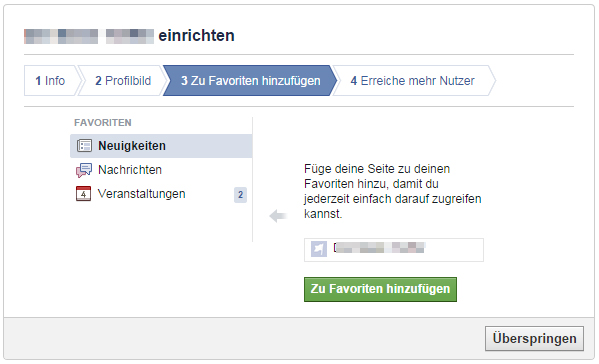Select the 3 Zu Favoriten hinzufügen step

(250, 81)
